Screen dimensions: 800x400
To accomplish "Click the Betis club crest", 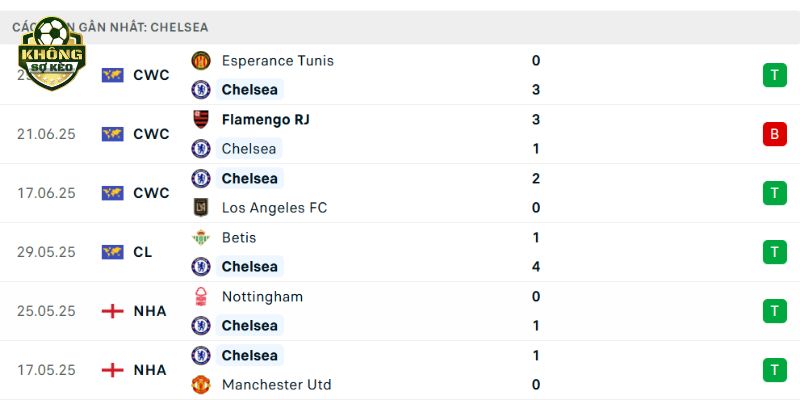I will pyautogui.click(x=201, y=237).
